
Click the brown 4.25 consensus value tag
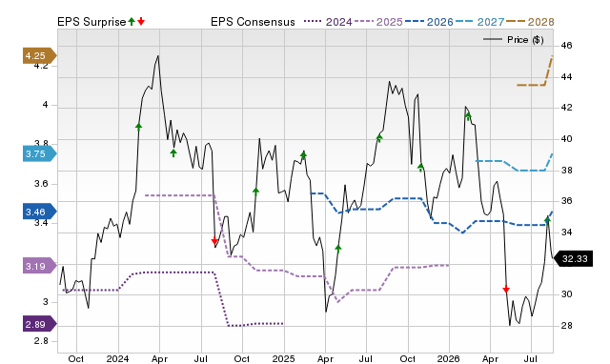click(x=39, y=55)
